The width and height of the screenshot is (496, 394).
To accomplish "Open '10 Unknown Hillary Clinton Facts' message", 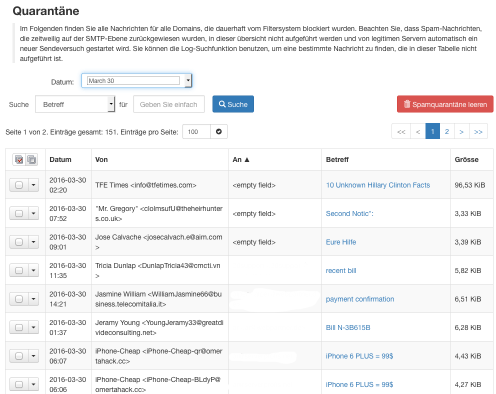I will tap(378, 185).
